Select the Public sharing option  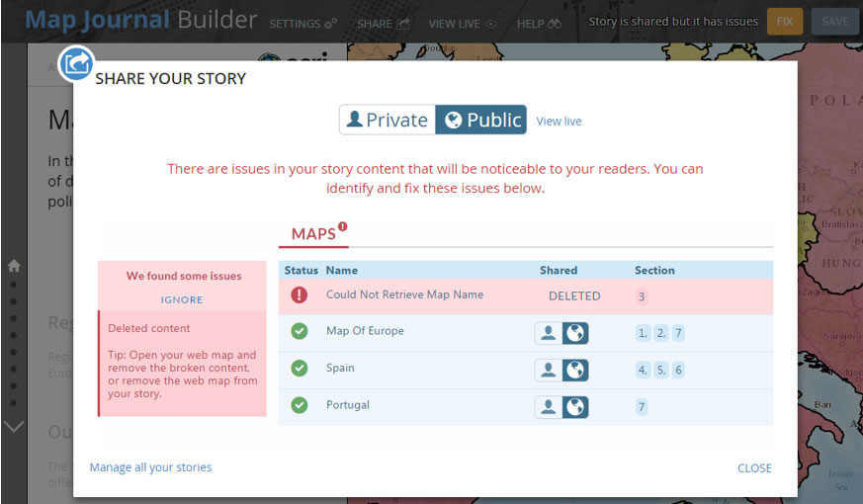pos(481,120)
